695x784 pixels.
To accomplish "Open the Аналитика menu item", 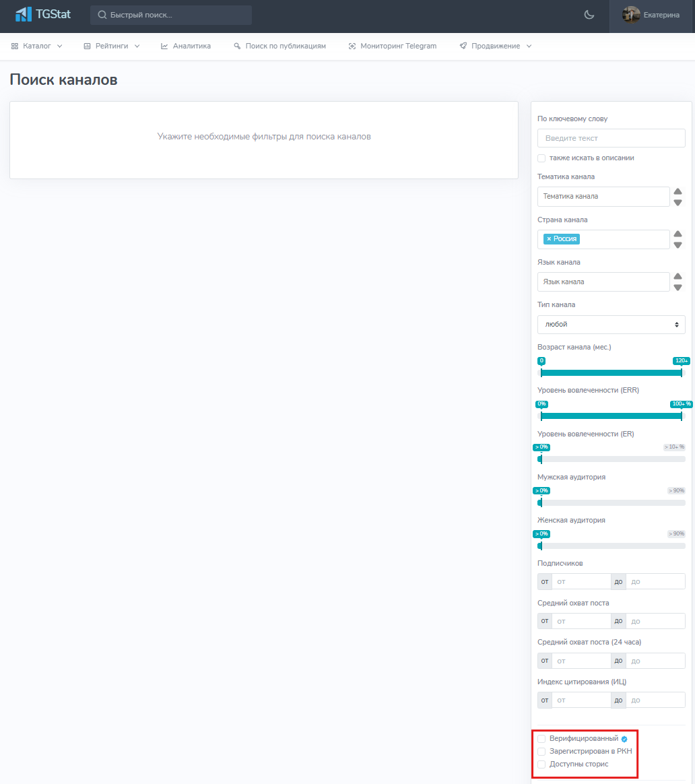I will pyautogui.click(x=186, y=46).
